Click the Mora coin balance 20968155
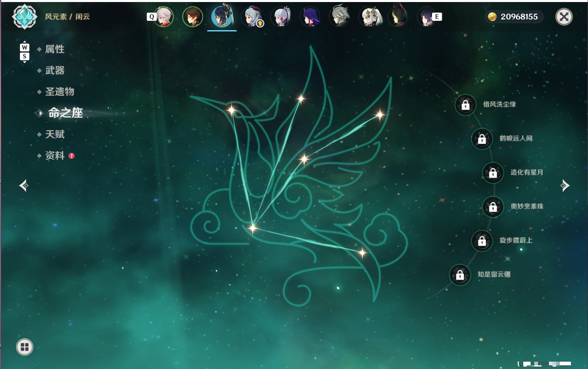The width and height of the screenshot is (588, 369). click(514, 17)
